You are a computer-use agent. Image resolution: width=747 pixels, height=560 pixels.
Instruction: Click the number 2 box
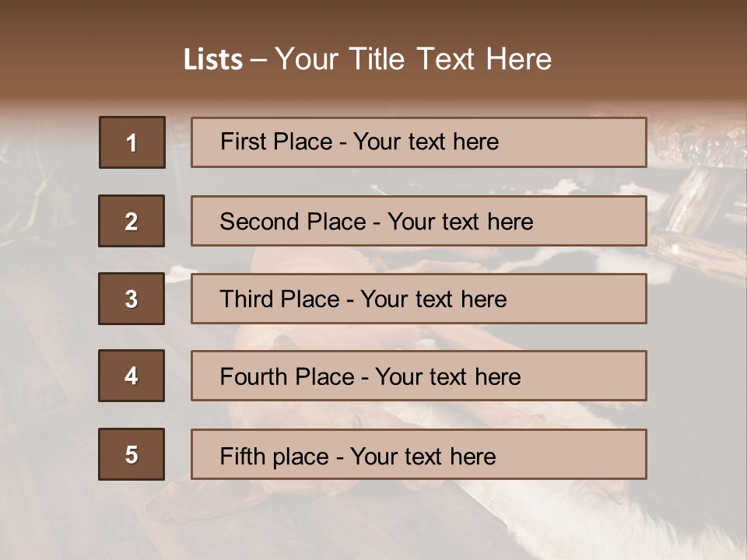[x=132, y=221]
